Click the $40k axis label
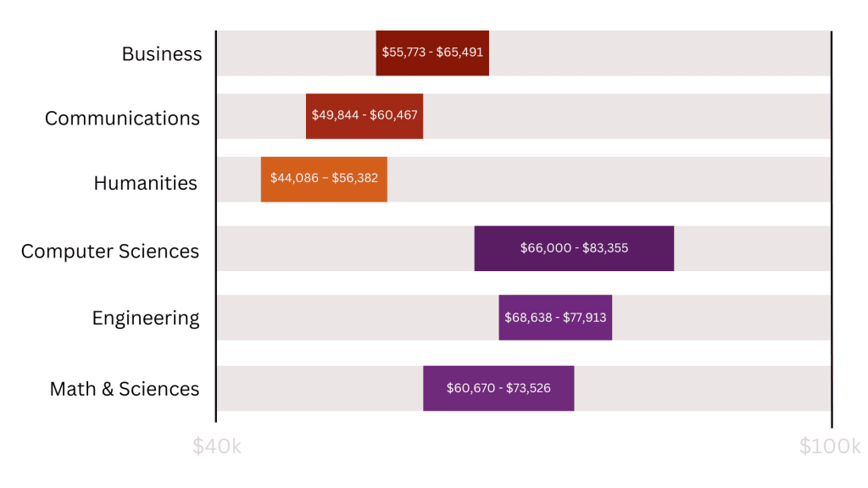The image size is (868, 488). (x=217, y=446)
